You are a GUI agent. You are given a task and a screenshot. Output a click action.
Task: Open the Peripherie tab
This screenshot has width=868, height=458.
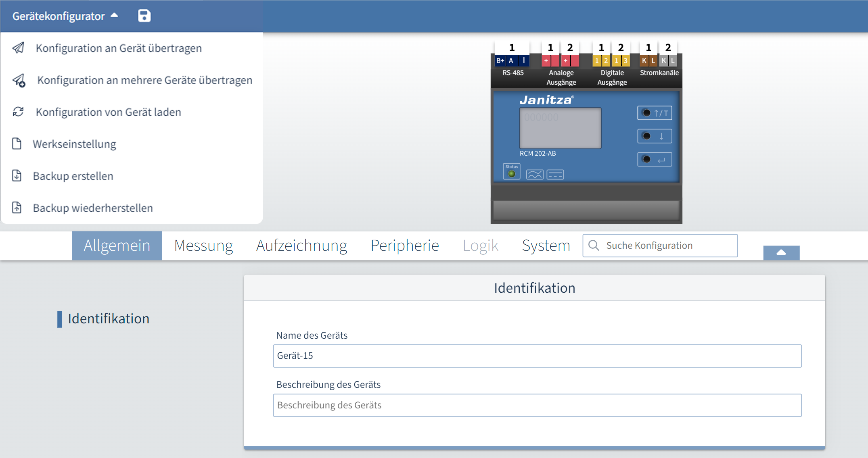point(404,245)
